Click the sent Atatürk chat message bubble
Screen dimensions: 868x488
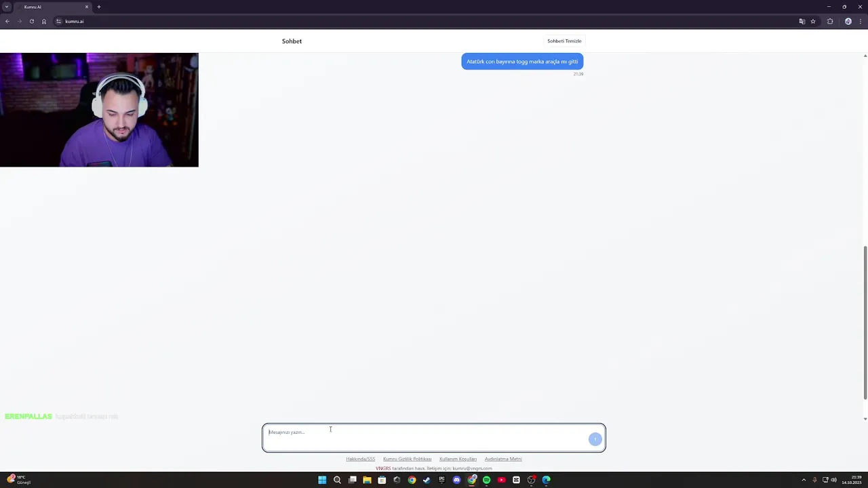pos(522,62)
